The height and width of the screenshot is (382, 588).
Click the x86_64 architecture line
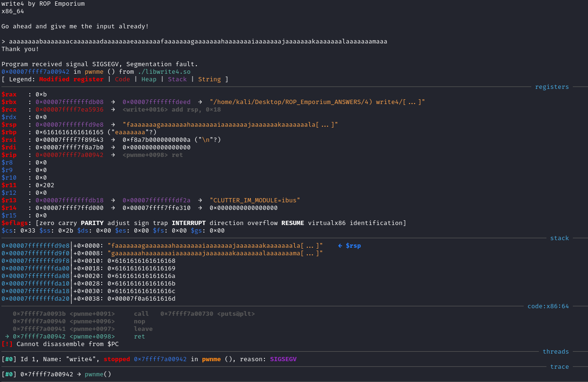coord(13,11)
